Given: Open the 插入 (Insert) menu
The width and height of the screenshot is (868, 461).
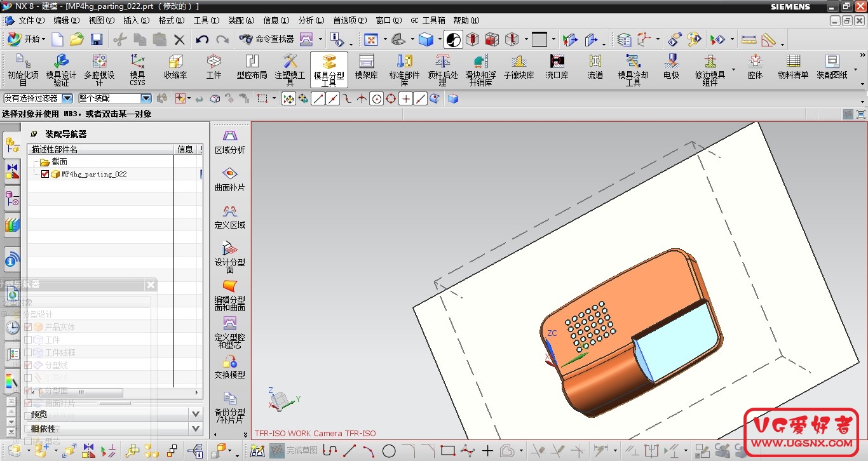Looking at the screenshot, I should [136, 20].
